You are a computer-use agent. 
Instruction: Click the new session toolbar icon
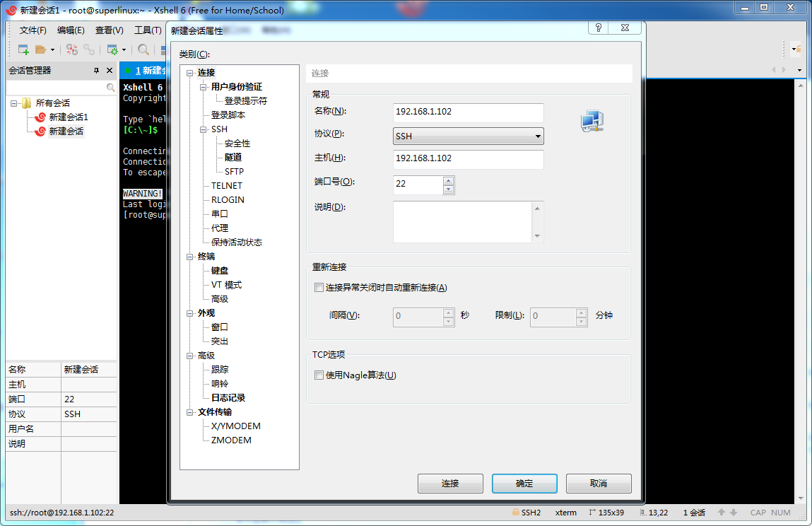tap(23, 49)
